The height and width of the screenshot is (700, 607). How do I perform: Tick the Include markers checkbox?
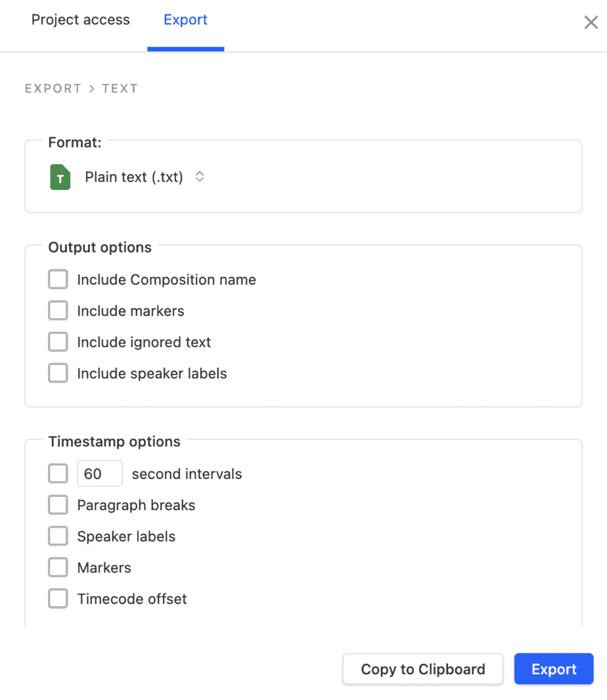pyautogui.click(x=58, y=311)
